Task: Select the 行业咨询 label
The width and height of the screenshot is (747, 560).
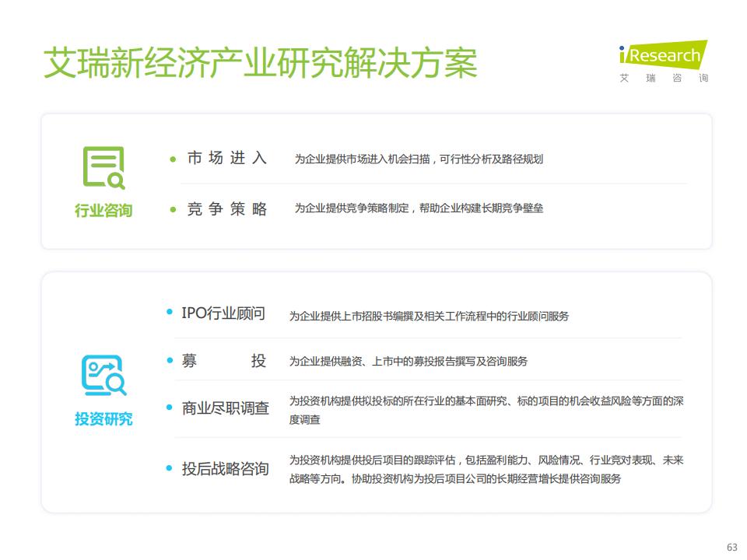Action: tap(103, 211)
